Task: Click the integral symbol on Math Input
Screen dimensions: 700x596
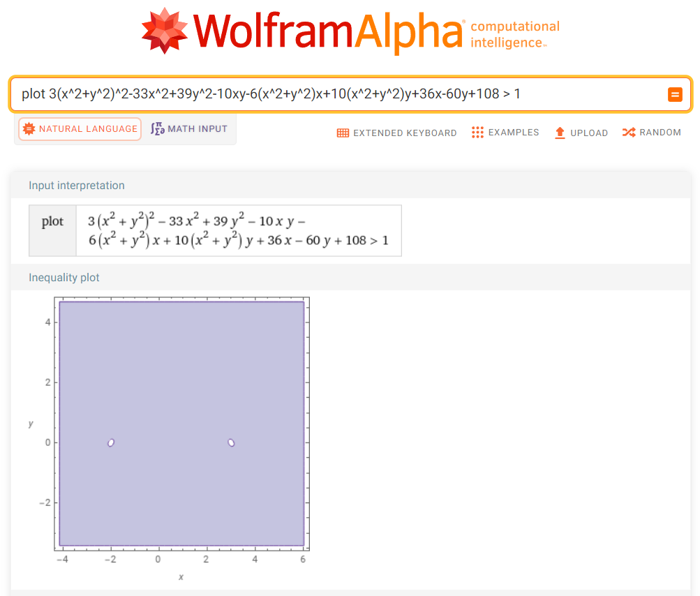Action: tap(158, 128)
